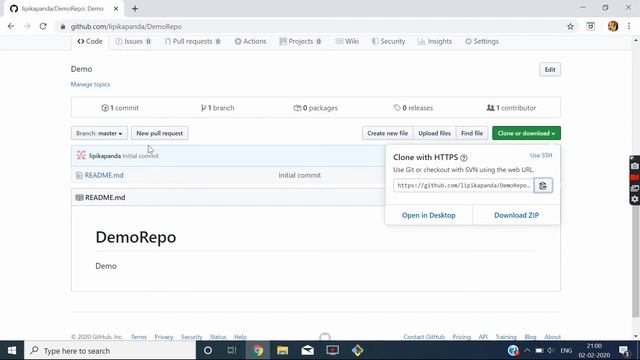
Task: Click Open in Desktop
Action: pyautogui.click(x=429, y=215)
